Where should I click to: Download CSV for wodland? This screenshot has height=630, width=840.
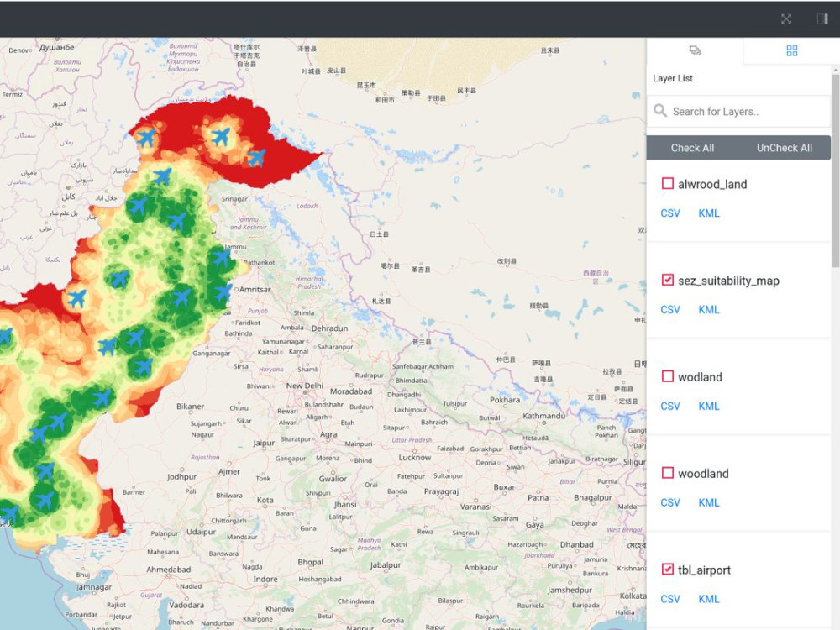pyautogui.click(x=670, y=406)
